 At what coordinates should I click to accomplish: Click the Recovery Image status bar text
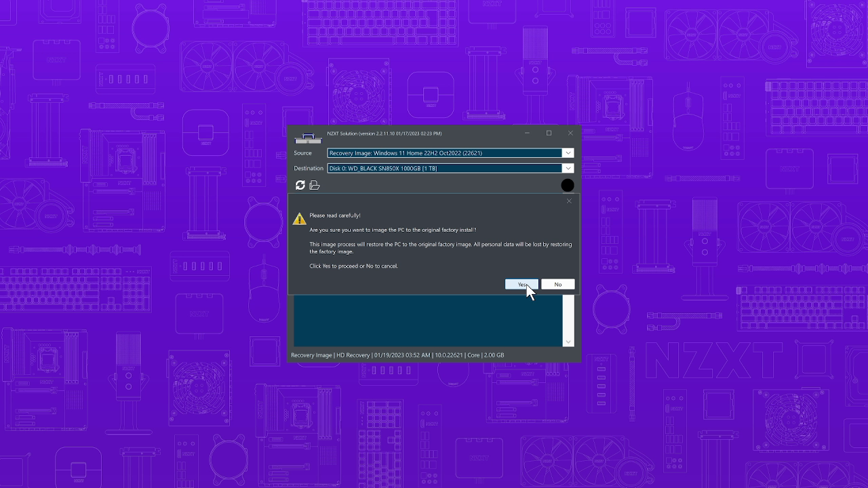tap(311, 354)
